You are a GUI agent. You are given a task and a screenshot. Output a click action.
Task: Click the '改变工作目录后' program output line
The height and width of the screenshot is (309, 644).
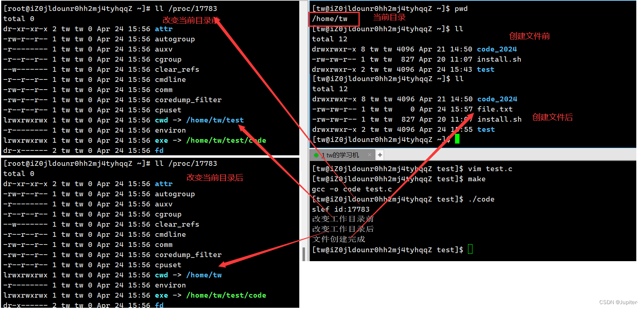(x=343, y=229)
